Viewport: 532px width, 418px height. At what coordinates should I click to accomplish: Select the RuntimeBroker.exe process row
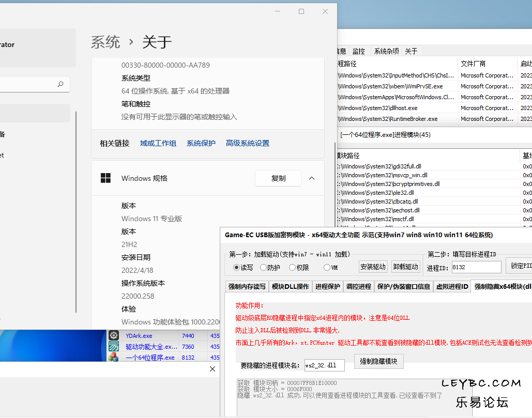click(x=434, y=119)
